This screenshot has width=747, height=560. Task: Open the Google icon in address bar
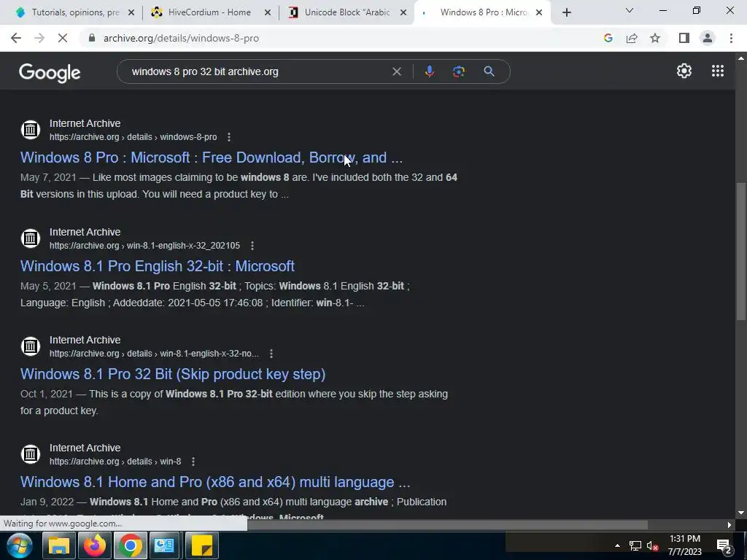coord(608,38)
